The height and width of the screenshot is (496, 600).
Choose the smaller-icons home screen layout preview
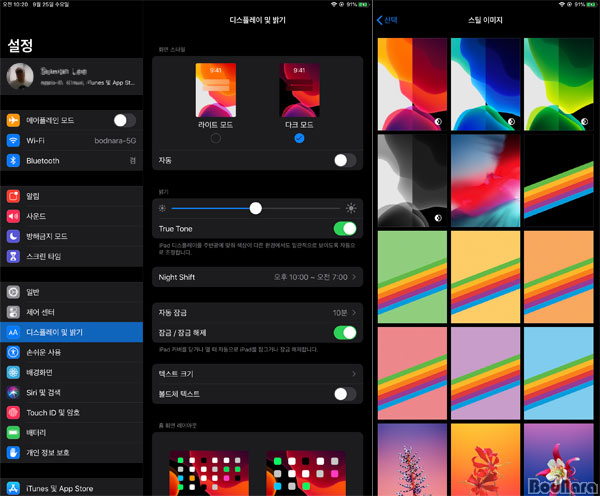point(209,473)
